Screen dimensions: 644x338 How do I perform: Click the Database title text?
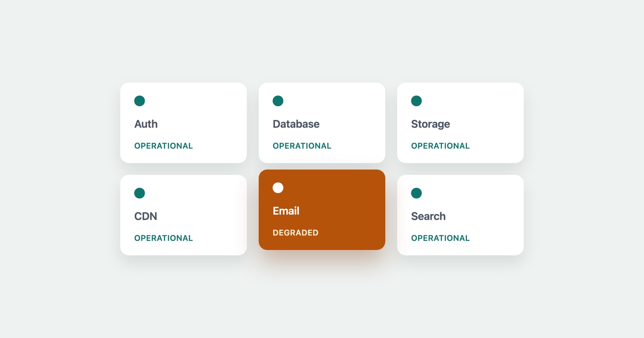[x=296, y=124]
